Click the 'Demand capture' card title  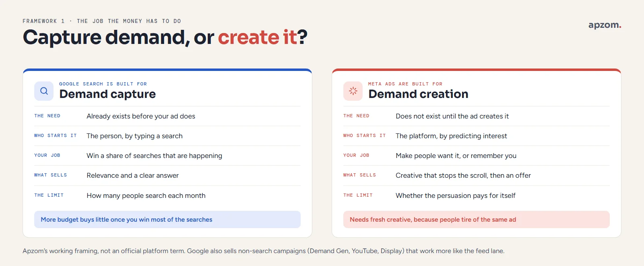107,94
